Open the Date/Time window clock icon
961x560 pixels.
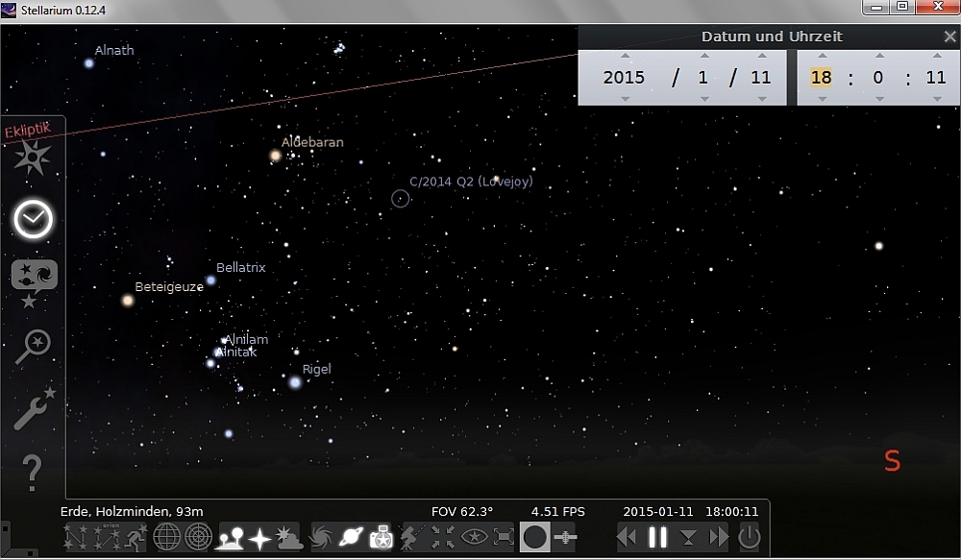coord(33,219)
